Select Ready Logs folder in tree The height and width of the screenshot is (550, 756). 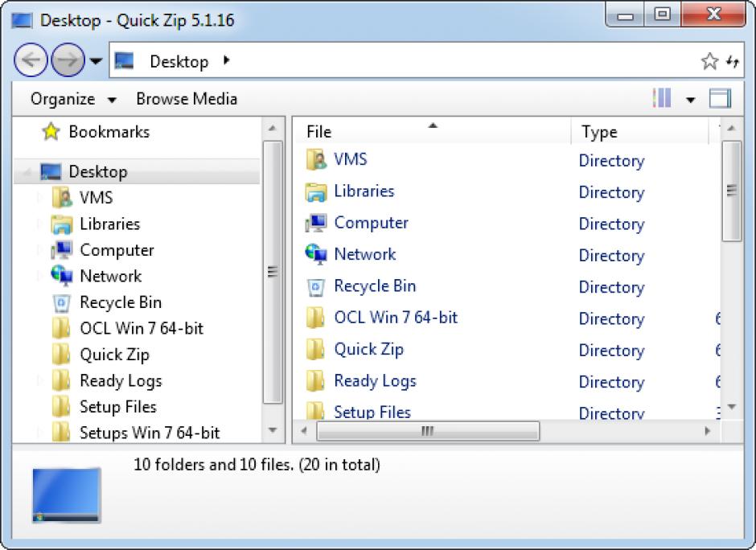pyautogui.click(x=121, y=381)
